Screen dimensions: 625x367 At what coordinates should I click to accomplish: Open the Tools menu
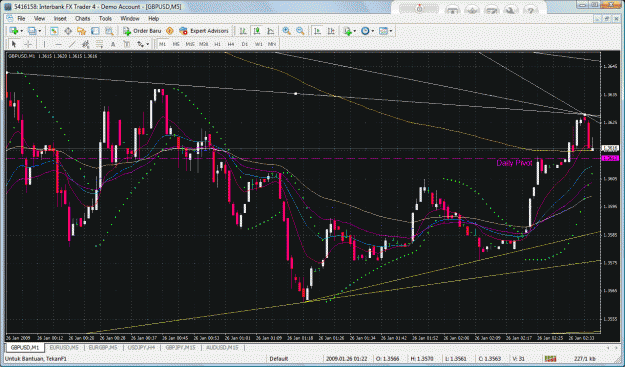(105, 19)
